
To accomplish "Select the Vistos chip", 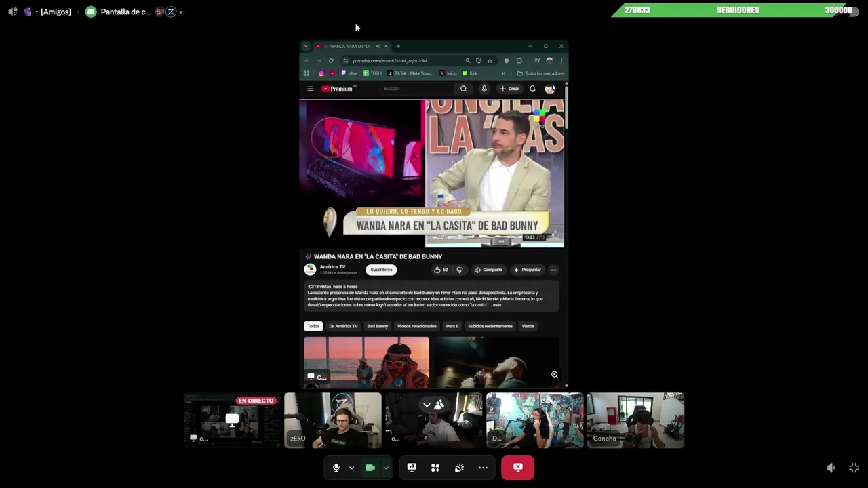I will tap(528, 326).
